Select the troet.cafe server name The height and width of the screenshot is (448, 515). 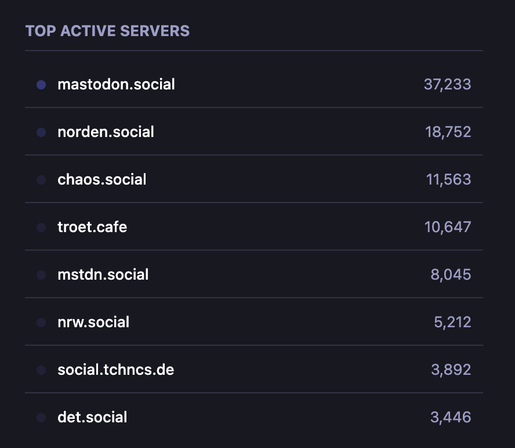[x=92, y=227]
